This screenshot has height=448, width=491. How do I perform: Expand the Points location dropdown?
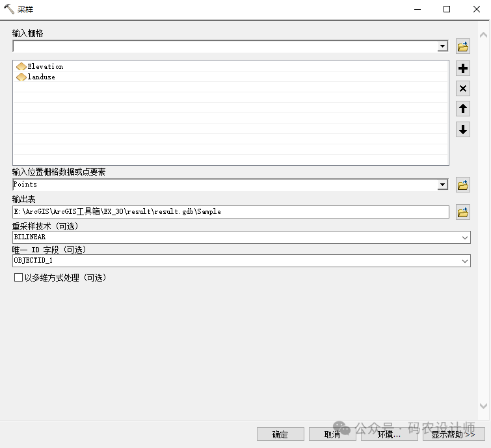point(442,185)
